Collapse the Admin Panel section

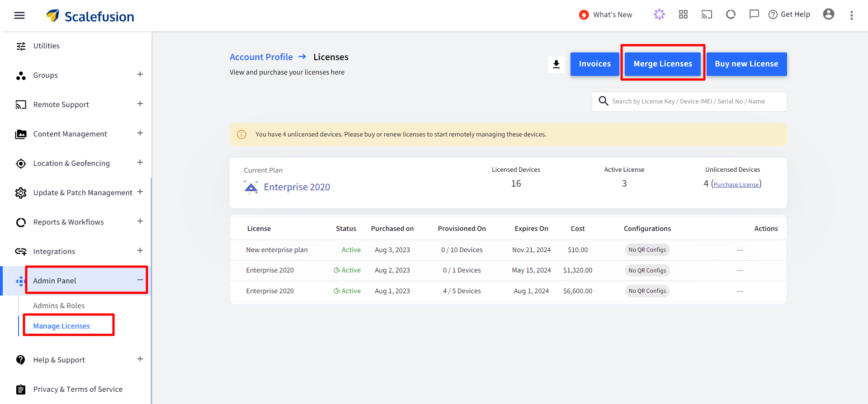(x=140, y=280)
